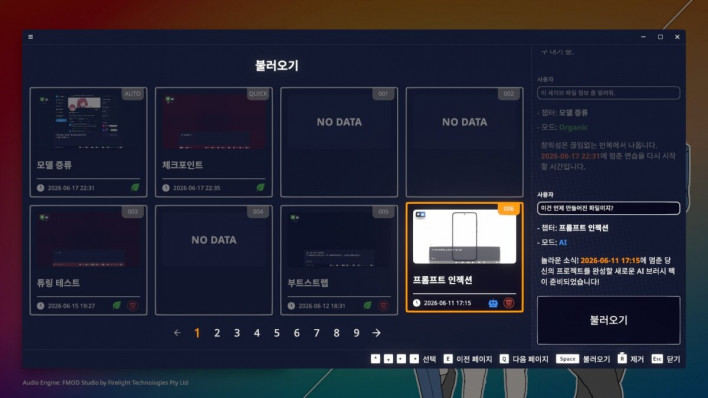Select the AUTO save slot 모델 종류
This screenshot has width=708, height=398.
(x=88, y=142)
